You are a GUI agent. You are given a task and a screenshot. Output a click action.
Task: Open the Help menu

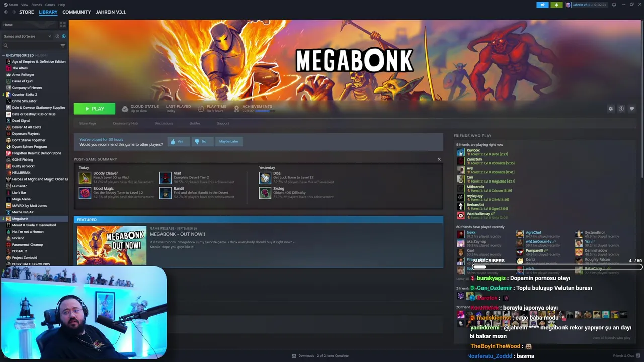coord(61,5)
